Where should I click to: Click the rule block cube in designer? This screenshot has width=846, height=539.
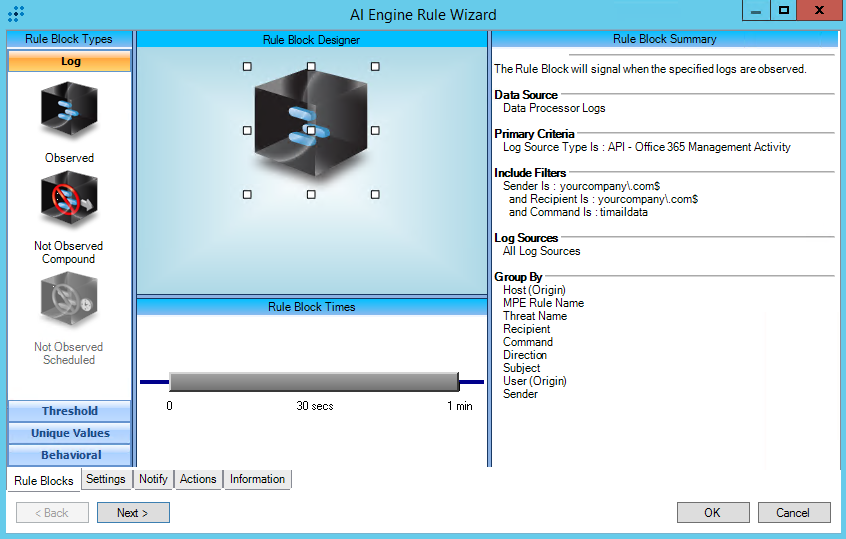pos(311,128)
